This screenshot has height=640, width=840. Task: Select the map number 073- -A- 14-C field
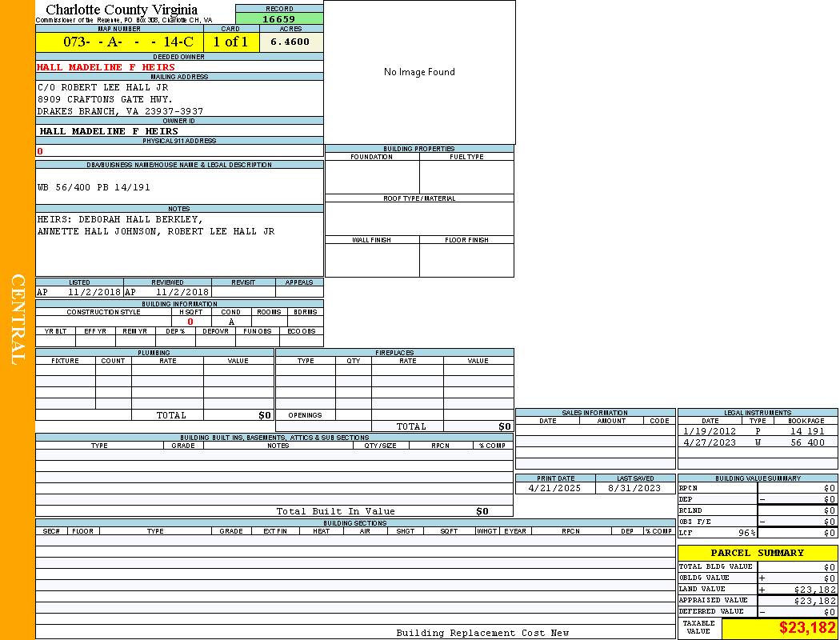point(119,42)
